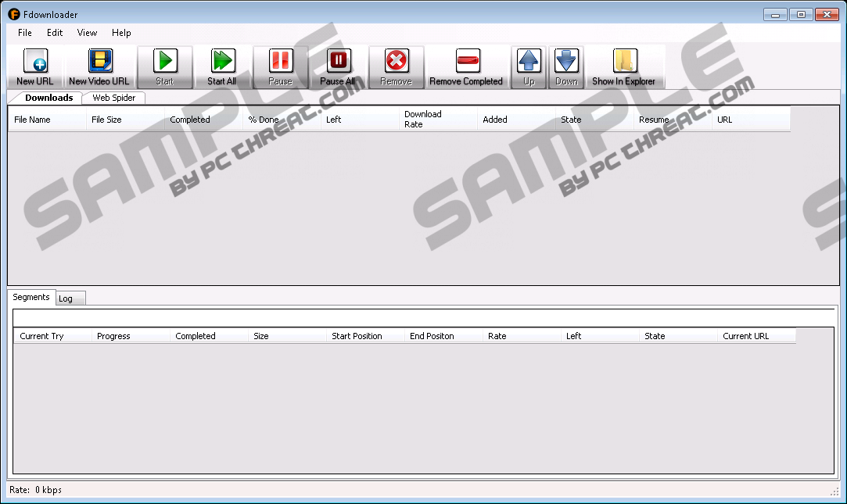The image size is (847, 504).
Task: Switch to the Downloads tab
Action: pos(48,98)
